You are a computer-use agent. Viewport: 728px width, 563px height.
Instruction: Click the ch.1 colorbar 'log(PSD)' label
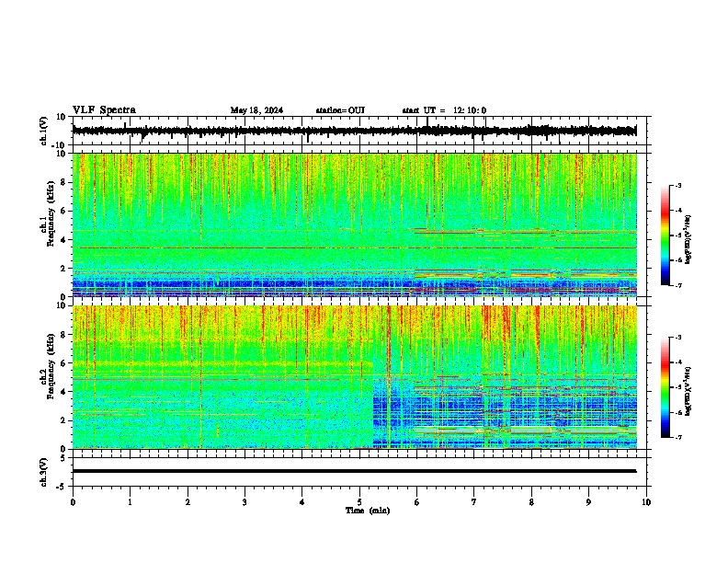(688, 240)
